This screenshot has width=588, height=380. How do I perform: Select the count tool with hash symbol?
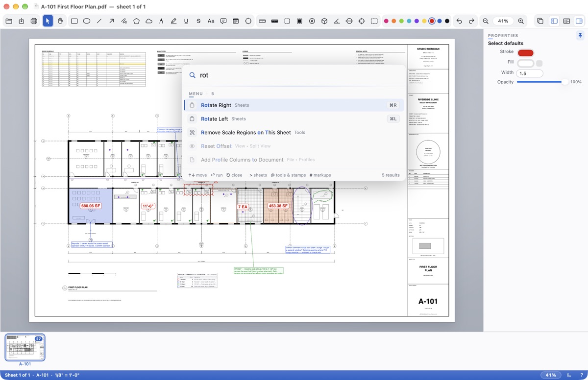tap(312, 21)
